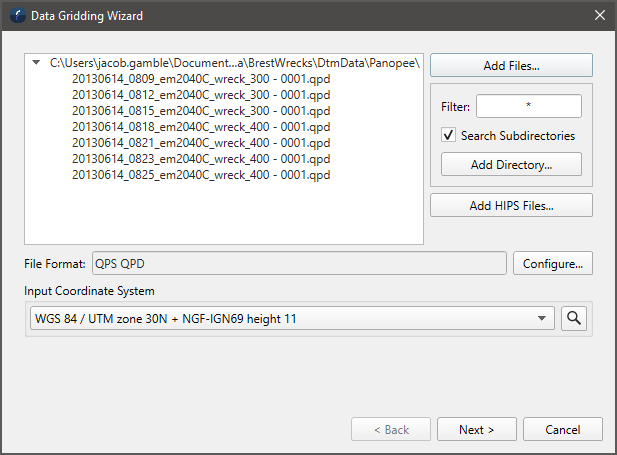The image size is (617, 455).
Task: Toggle the Search Subdirectories checkbox
Action: [x=449, y=135]
